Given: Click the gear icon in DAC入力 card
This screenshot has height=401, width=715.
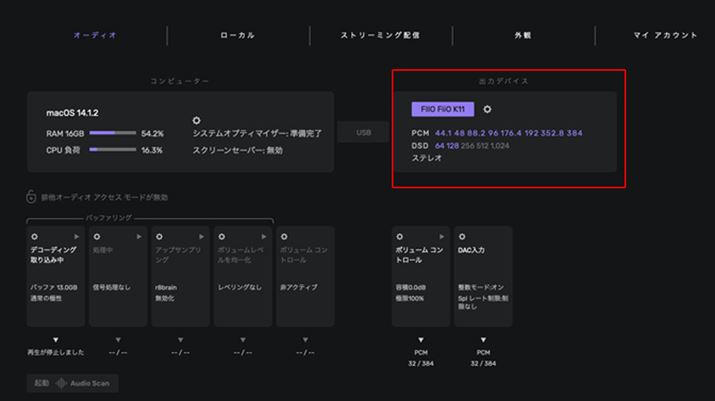Looking at the screenshot, I should (x=462, y=237).
